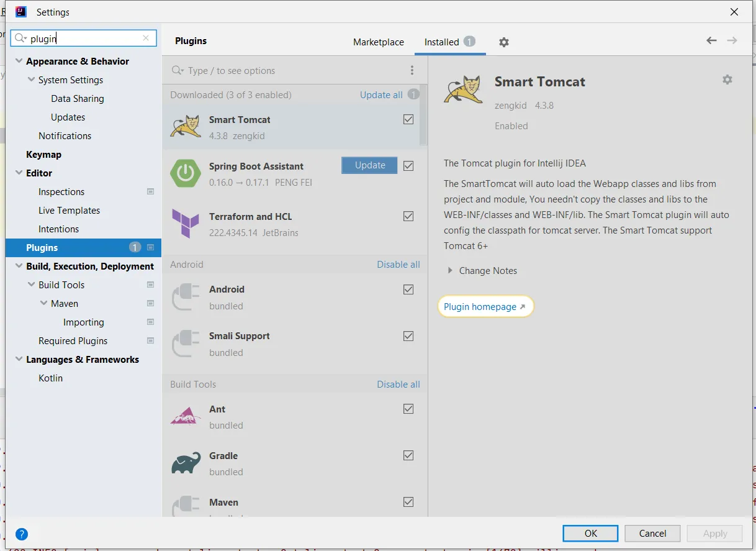
Task: Click the Spring Boot Assistant green power icon
Action: coord(186,173)
